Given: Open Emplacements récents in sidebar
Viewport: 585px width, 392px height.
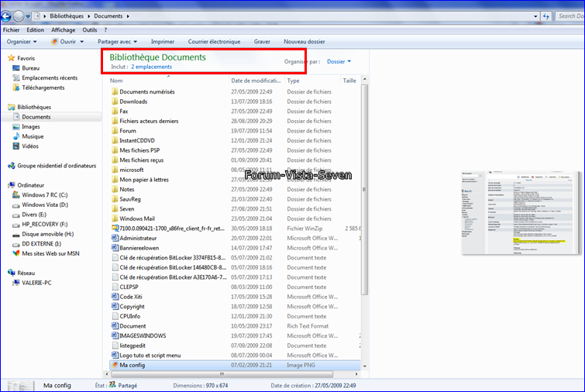Looking at the screenshot, I should (x=50, y=78).
